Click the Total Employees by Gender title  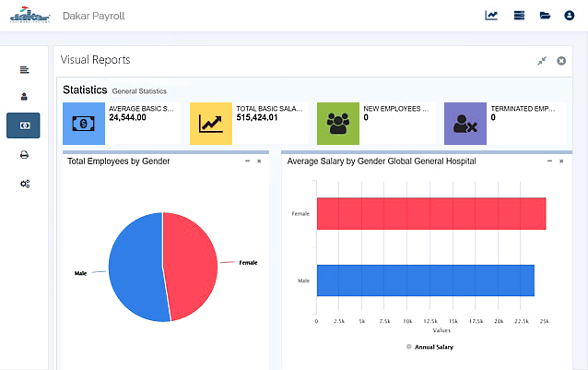pos(119,161)
